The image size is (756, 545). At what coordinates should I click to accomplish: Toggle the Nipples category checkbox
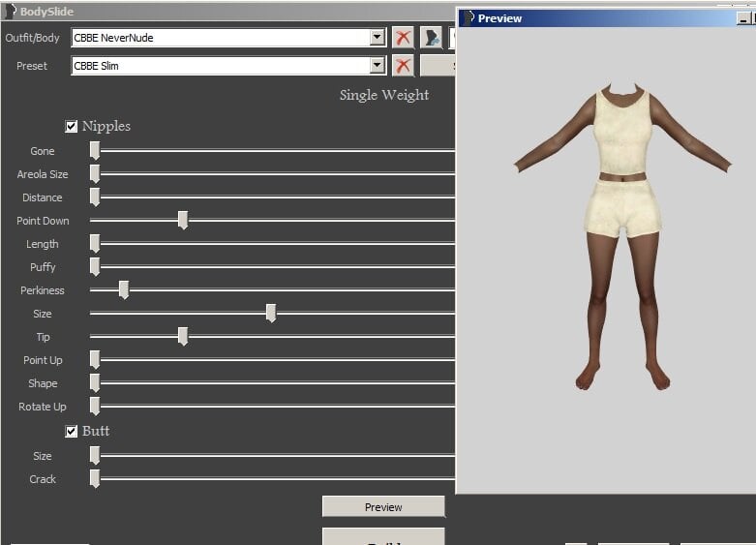click(71, 127)
